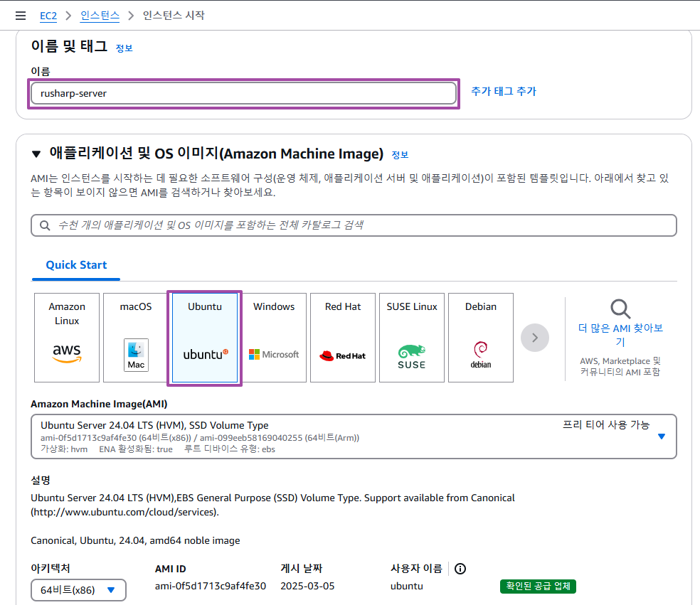Collapse the 애플리케이션 및 OS 이미지 section
This screenshot has height=605, width=700.
[x=36, y=154]
